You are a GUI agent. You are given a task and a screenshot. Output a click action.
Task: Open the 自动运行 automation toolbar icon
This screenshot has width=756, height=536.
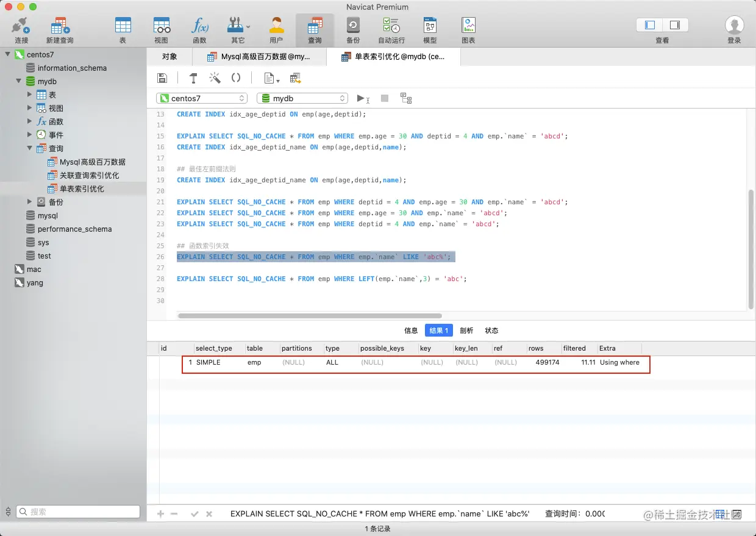point(391,30)
